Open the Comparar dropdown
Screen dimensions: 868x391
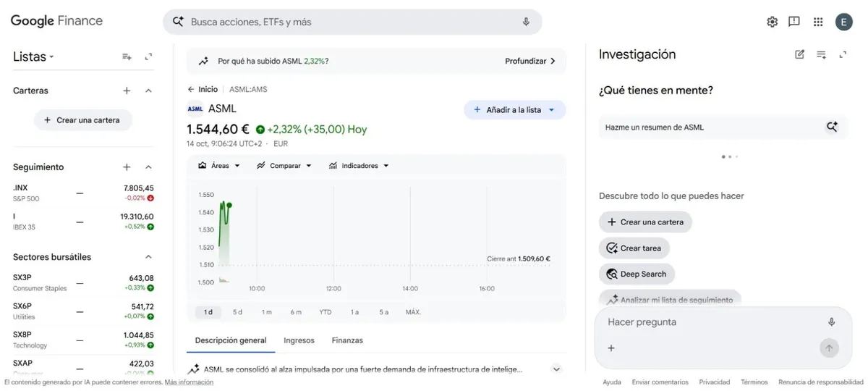tap(284, 166)
